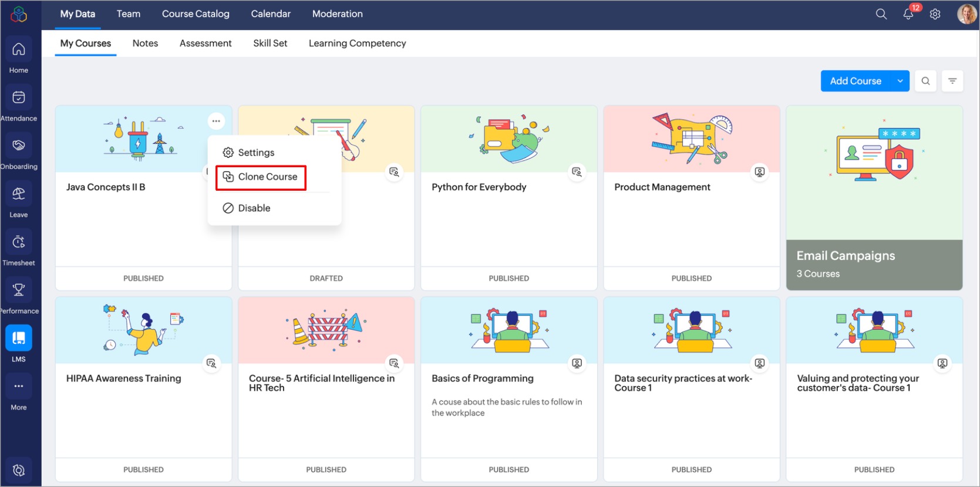Expand More options in the sidebar

[x=19, y=387]
